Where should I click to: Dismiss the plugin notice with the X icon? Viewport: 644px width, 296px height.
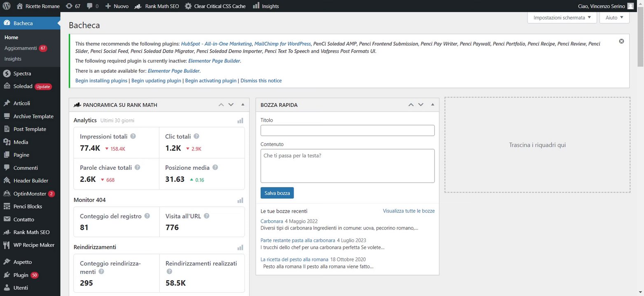click(x=621, y=41)
